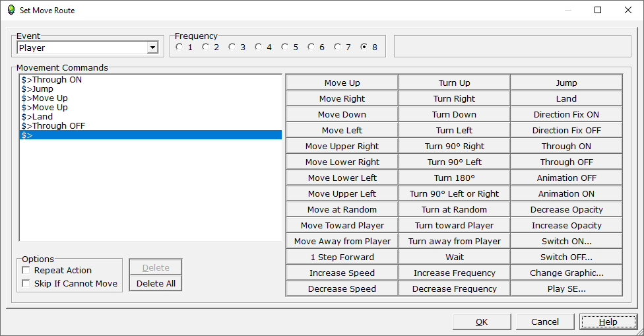This screenshot has width=644, height=336.
Task: Click the Set Move Route app icon
Action: (11, 11)
